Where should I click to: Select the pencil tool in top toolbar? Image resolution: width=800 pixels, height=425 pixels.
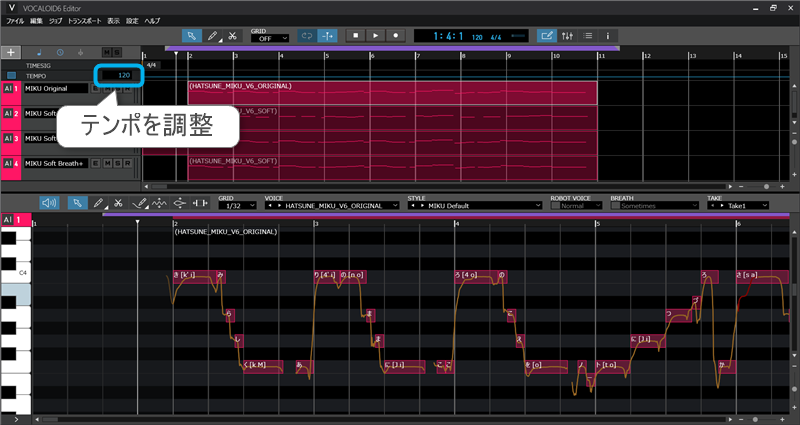pyautogui.click(x=212, y=36)
